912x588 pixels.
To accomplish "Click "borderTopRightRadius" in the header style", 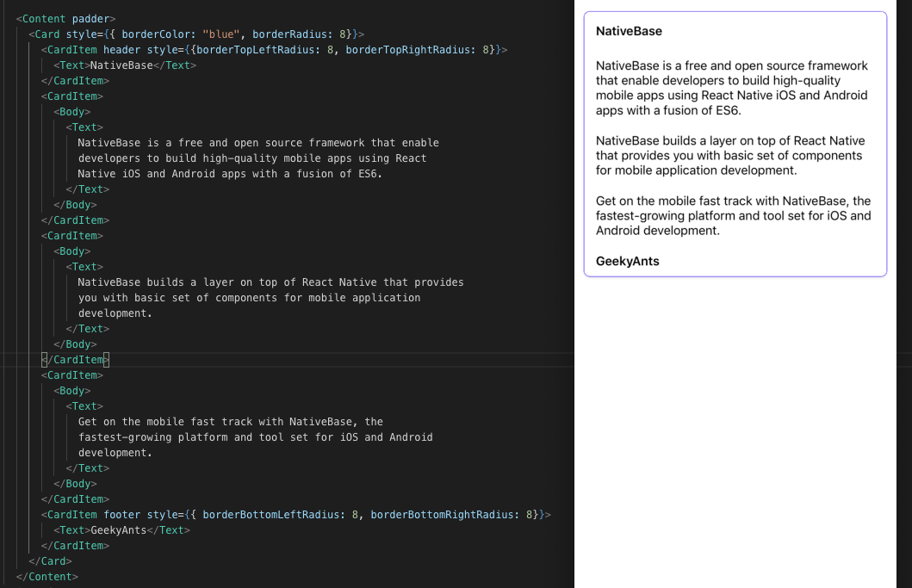I will tap(411, 50).
